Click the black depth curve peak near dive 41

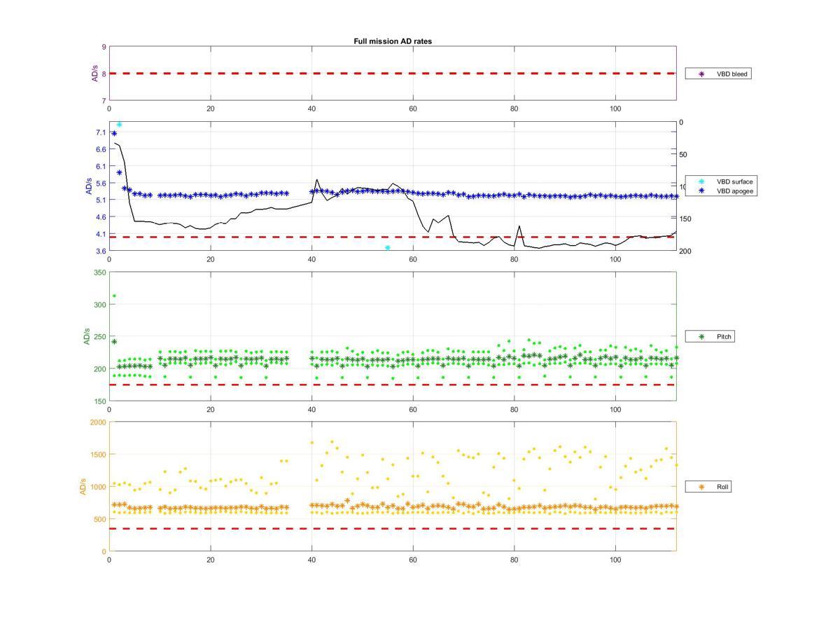pyautogui.click(x=317, y=181)
